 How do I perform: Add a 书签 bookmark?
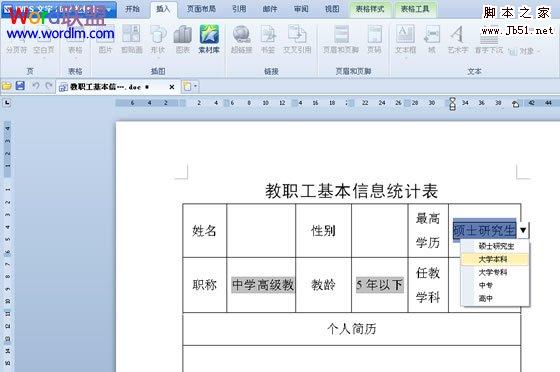pos(268,40)
